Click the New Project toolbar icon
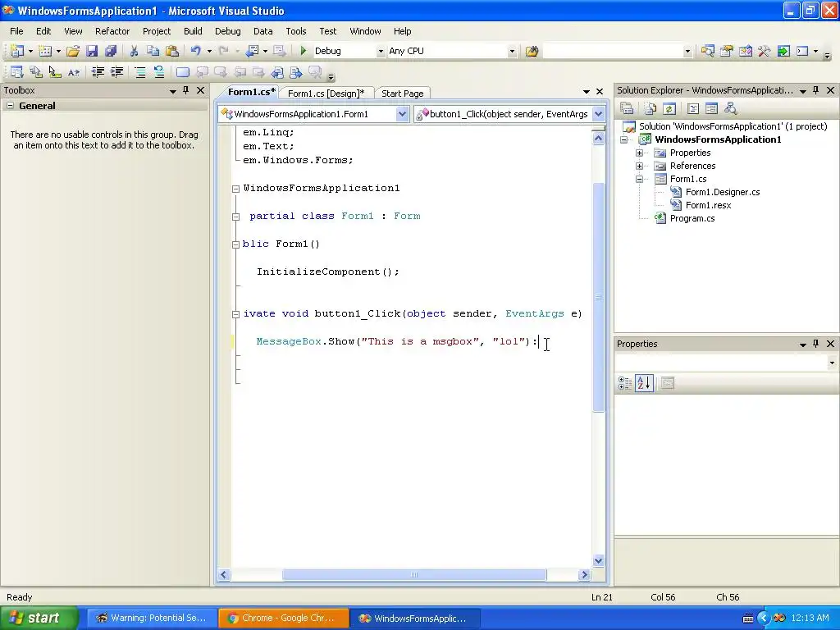This screenshot has height=630, width=840. [16, 51]
